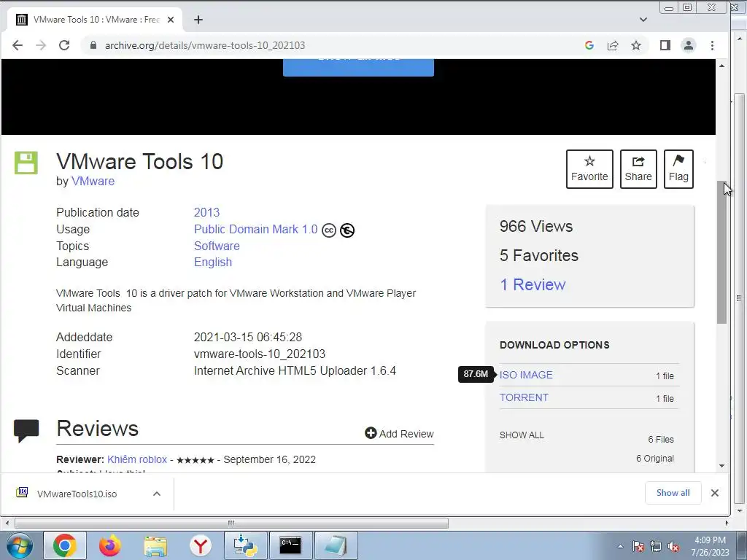Launch Firefox from the taskbar
This screenshot has height=560, width=747.
point(109,545)
